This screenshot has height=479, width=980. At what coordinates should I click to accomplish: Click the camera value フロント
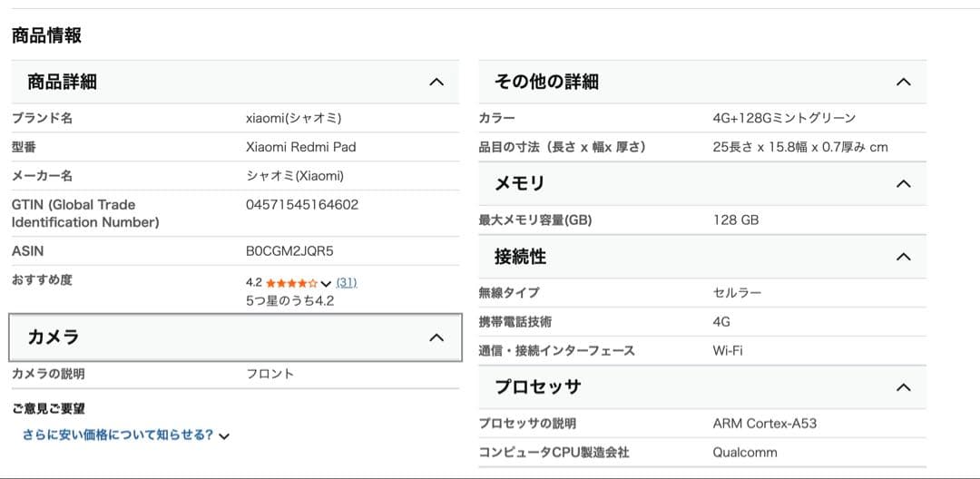(270, 375)
